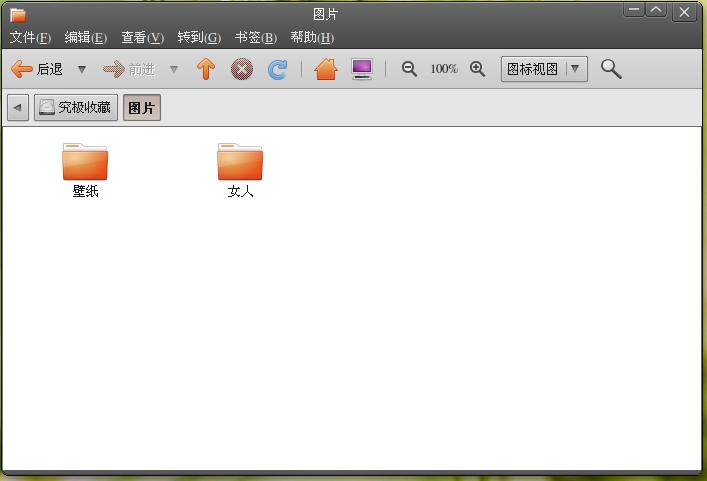This screenshot has width=707, height=481.
Task: Go up to the parent folder arrow
Action: point(206,69)
